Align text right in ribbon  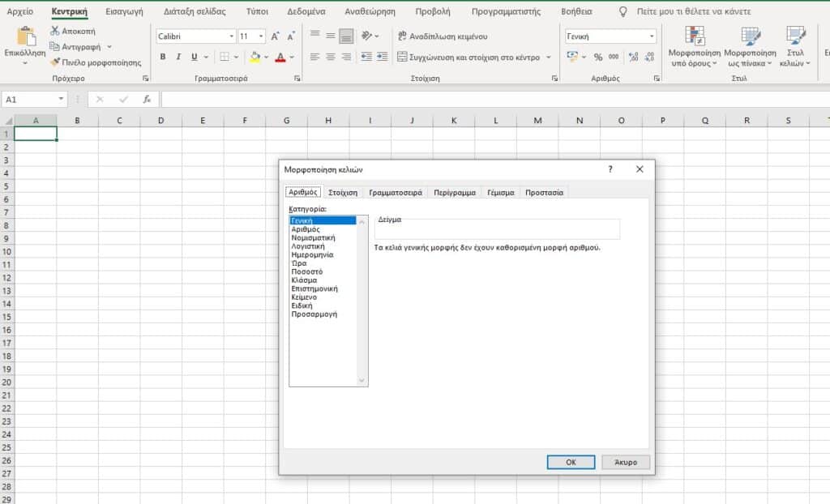(346, 57)
